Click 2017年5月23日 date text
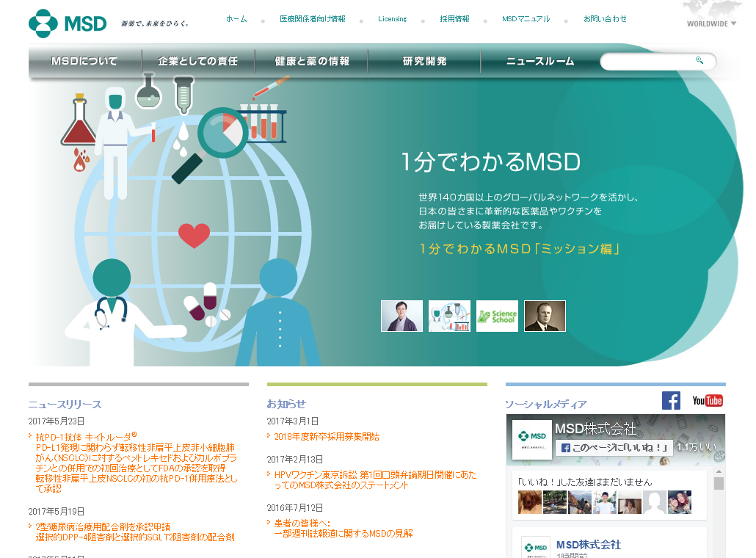Image resolution: width=756 pixels, height=558 pixels. coord(57,421)
